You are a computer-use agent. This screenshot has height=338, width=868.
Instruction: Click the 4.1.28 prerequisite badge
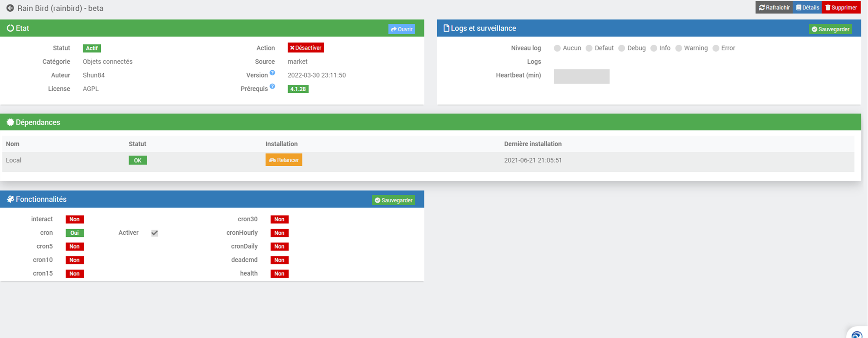pyautogui.click(x=298, y=89)
